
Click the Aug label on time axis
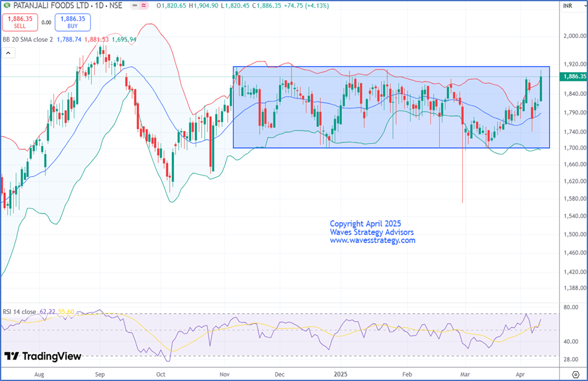click(39, 374)
